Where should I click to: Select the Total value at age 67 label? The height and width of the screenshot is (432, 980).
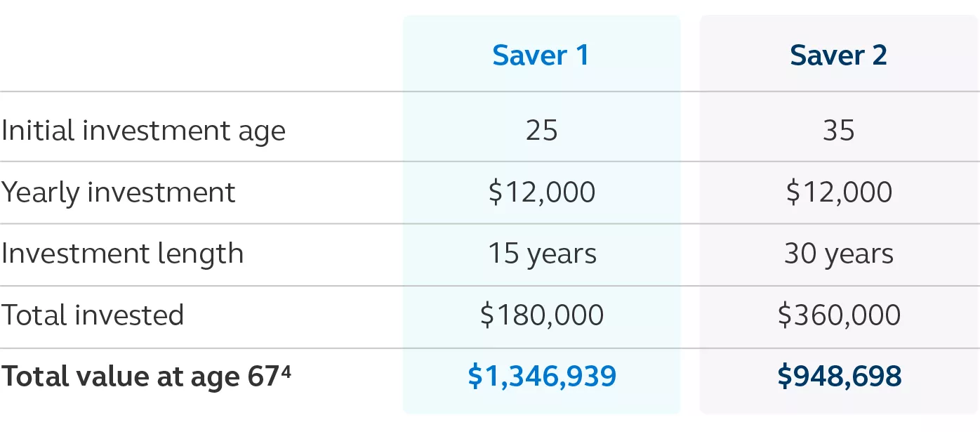coord(139,377)
